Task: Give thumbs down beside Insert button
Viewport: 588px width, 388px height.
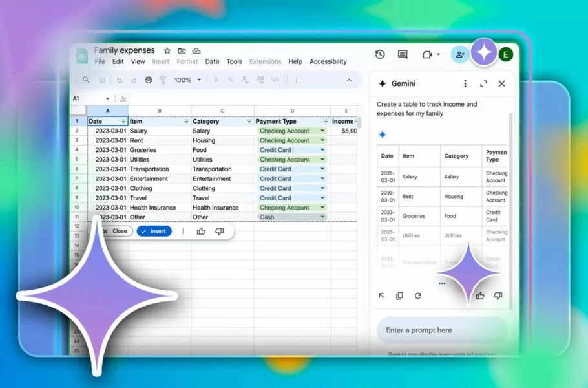Action: pos(220,231)
